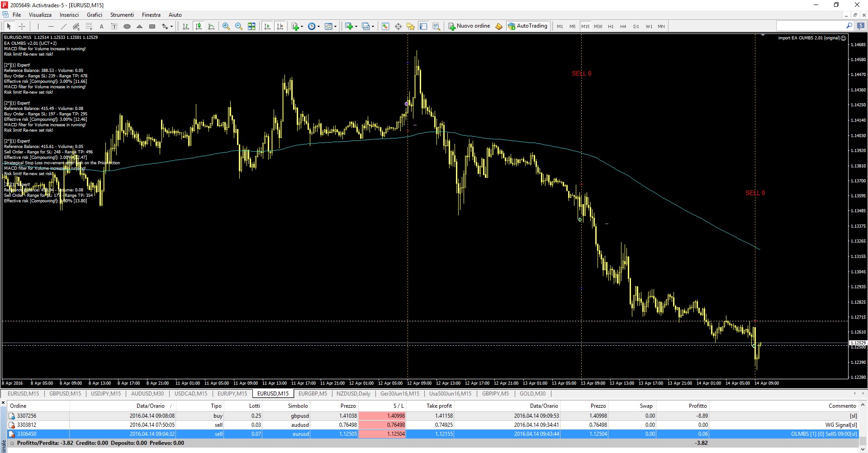Viewport: 868px width, 453px height.
Task: Toggle AutoTrading button
Action: [x=528, y=26]
